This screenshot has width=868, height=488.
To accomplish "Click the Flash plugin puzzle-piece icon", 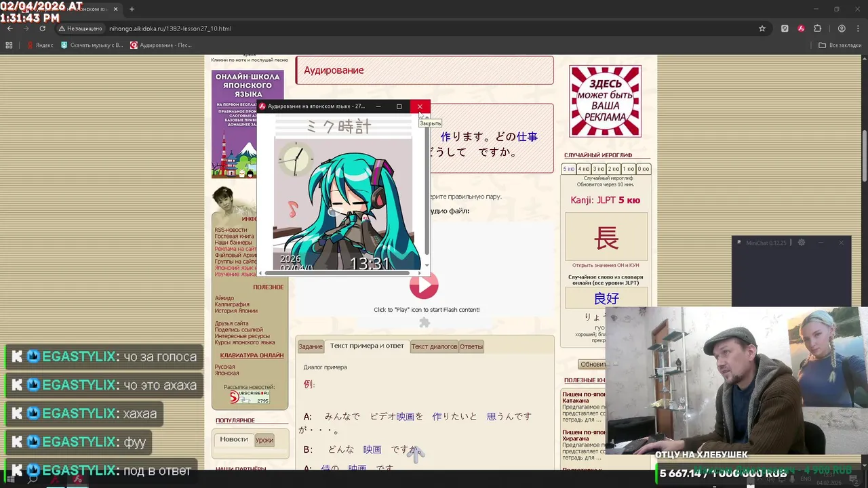I will pyautogui.click(x=425, y=323).
